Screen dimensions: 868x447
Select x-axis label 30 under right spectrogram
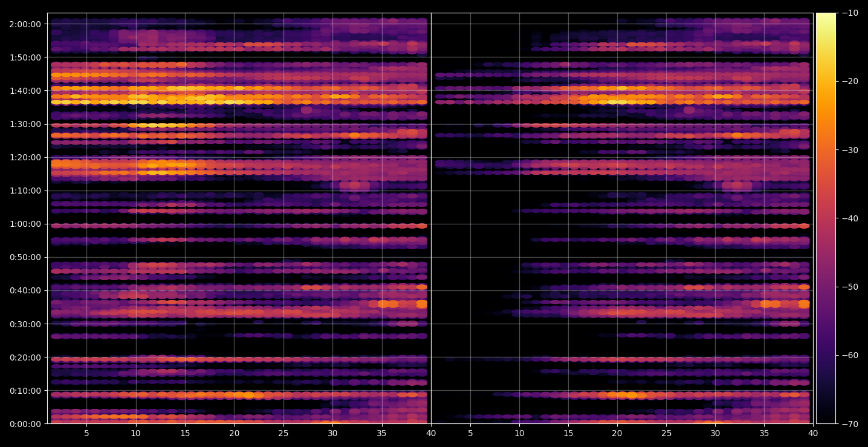click(x=715, y=433)
